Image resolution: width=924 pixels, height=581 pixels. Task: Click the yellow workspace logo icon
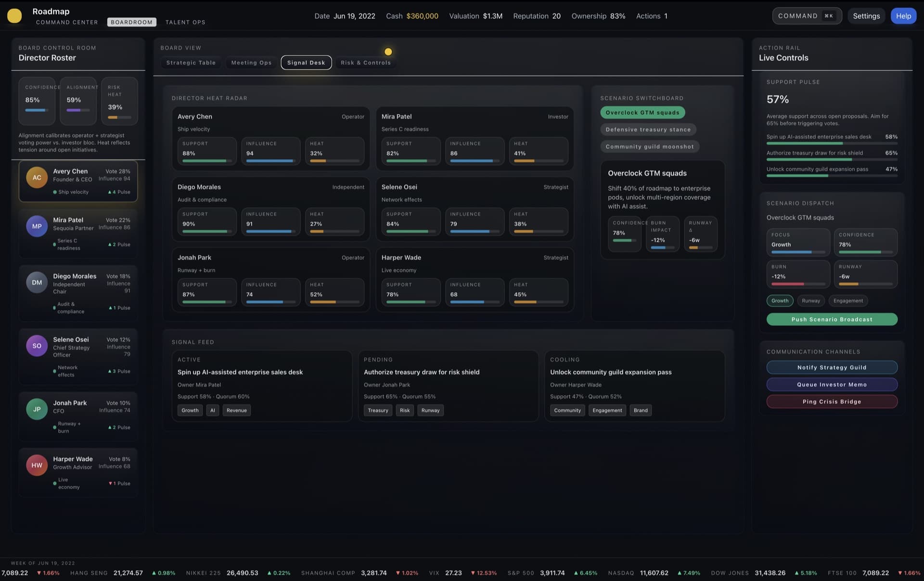[x=14, y=15]
